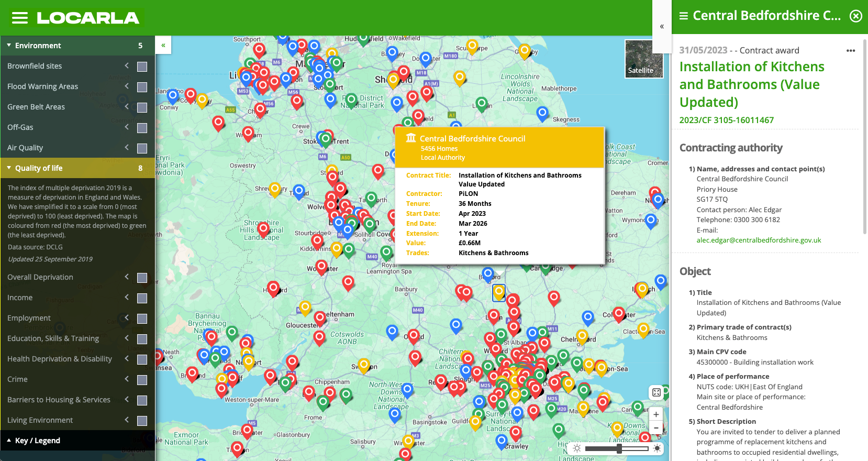Image resolution: width=868 pixels, height=461 pixels.
Task: Click the Central Bedfordshire Council popup heading
Action: pos(472,139)
